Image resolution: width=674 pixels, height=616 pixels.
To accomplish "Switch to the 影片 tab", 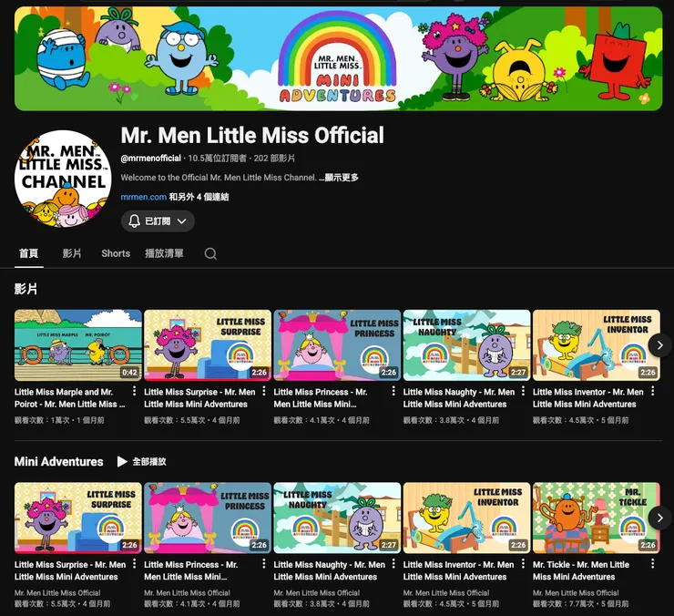I will coord(72,253).
